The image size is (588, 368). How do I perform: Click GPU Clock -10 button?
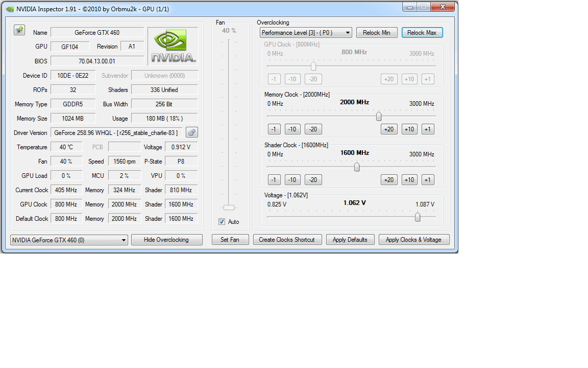pos(292,79)
